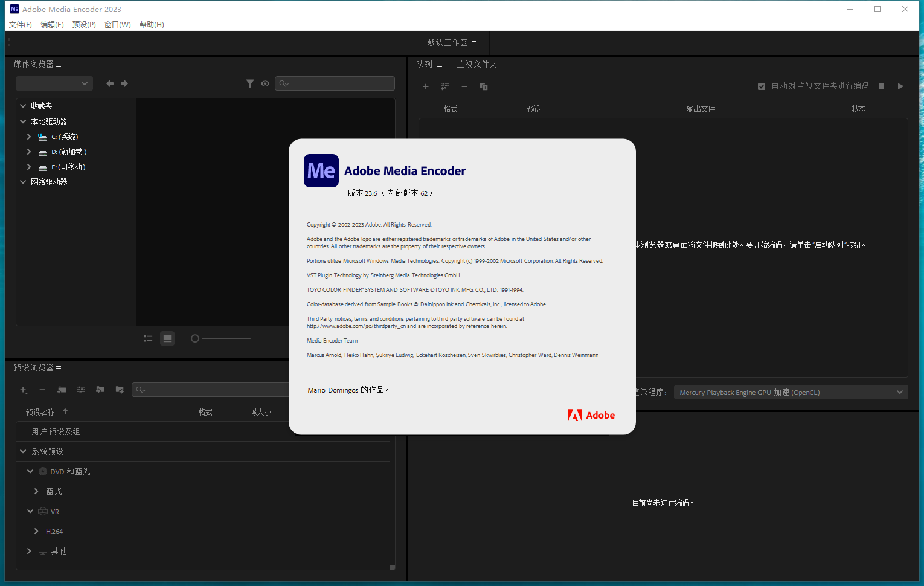The width and height of the screenshot is (924, 586).
Task: Click C: (系统) drive icon
Action: [x=42, y=137]
